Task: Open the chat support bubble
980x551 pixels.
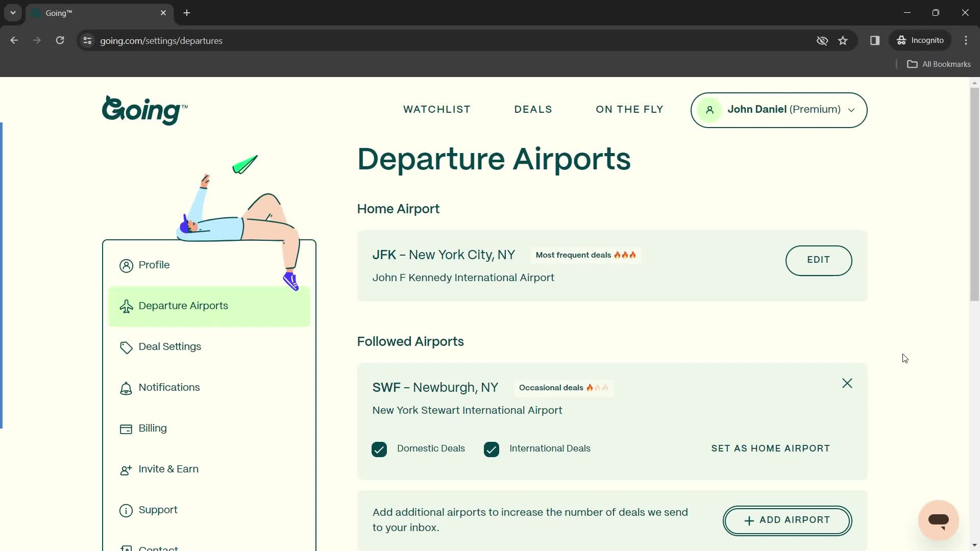Action: [x=939, y=520]
